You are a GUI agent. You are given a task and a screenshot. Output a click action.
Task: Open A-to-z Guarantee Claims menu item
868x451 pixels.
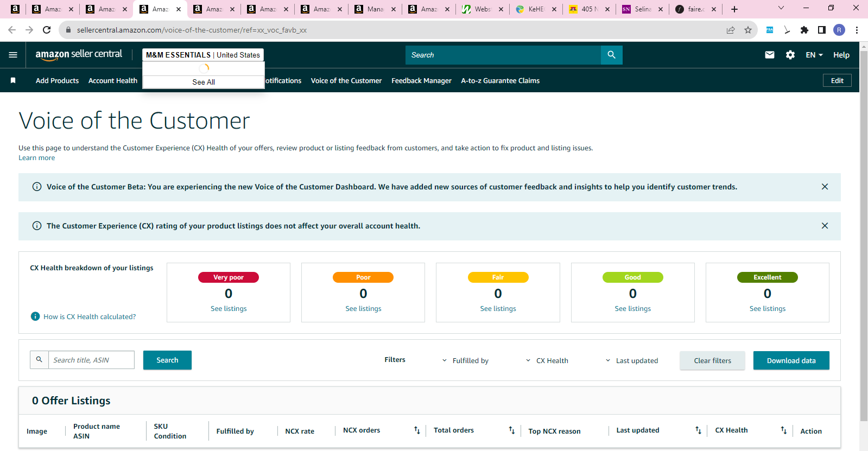(500, 80)
